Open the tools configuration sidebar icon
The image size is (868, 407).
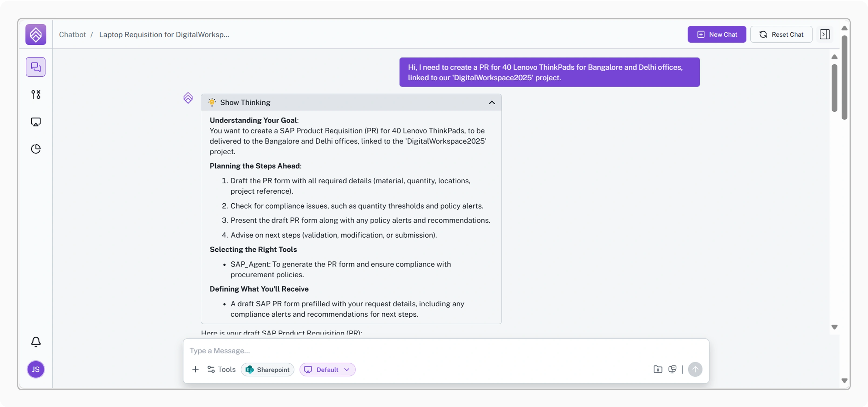pos(36,94)
